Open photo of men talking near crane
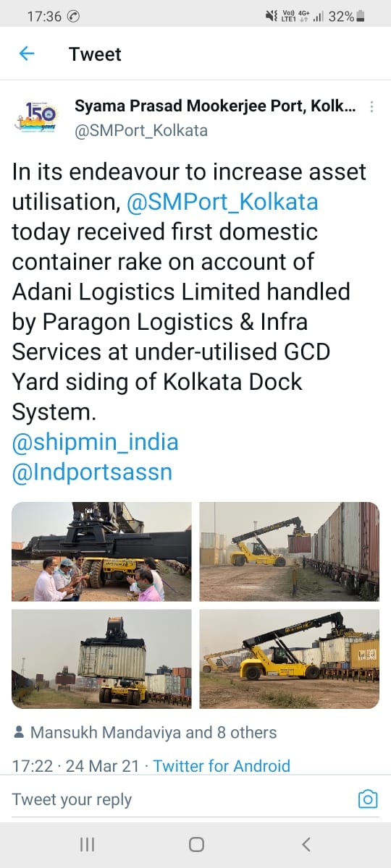This screenshot has height=868, width=391. coord(101,552)
